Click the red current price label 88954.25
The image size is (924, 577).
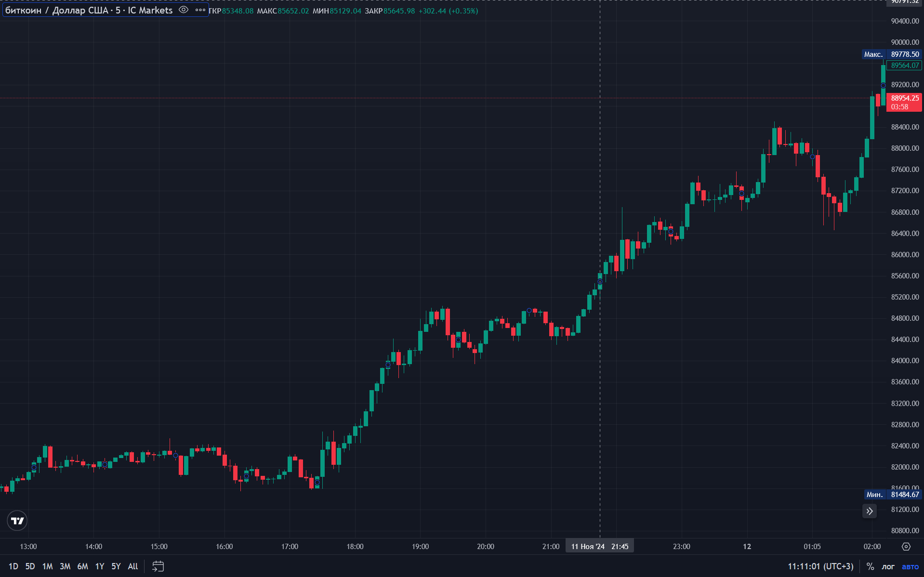[904, 98]
